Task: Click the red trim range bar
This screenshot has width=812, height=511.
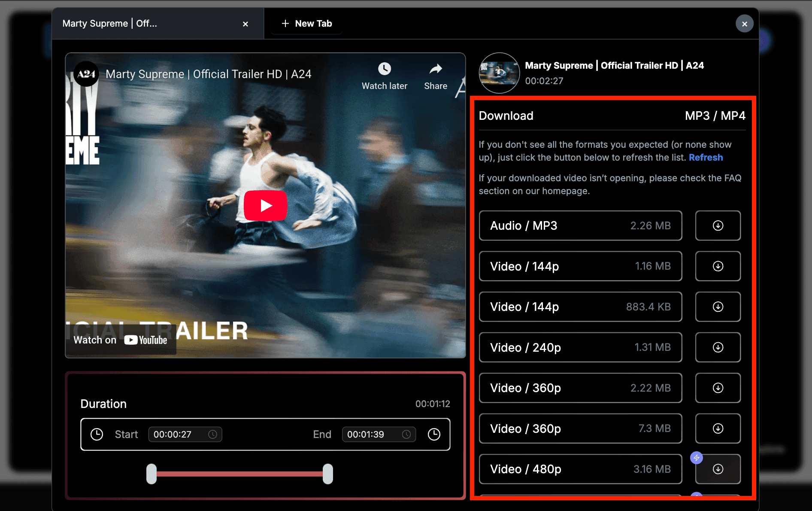Action: click(239, 474)
